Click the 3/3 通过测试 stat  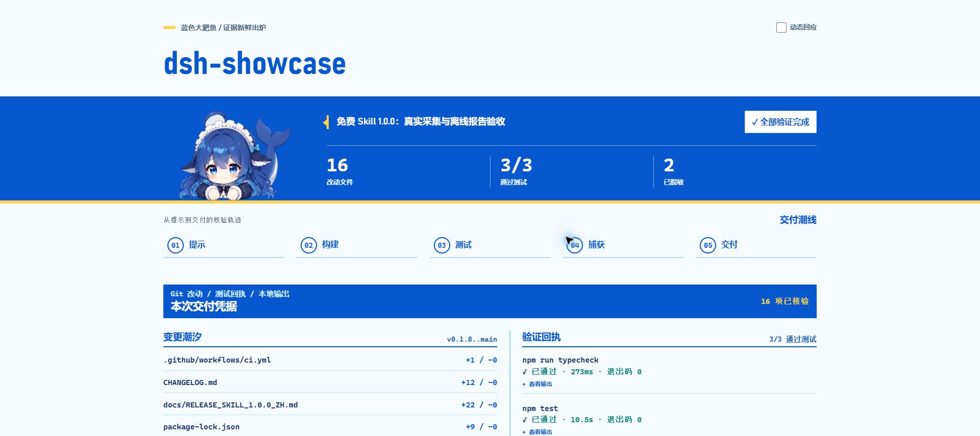pos(516,172)
